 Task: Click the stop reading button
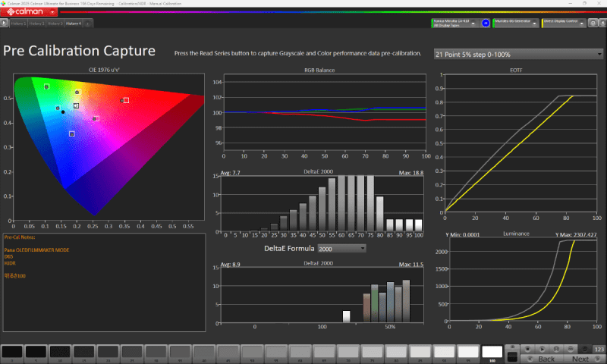529,348
